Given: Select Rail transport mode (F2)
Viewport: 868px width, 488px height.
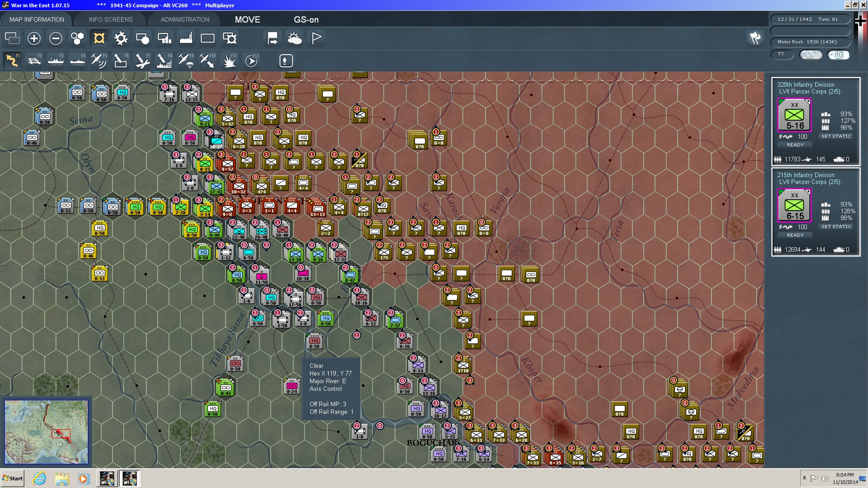Looking at the screenshot, I should point(34,61).
